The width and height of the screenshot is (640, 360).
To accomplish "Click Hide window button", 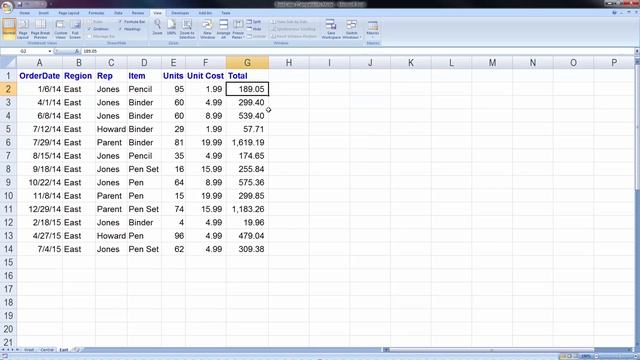I will tap(254, 29).
